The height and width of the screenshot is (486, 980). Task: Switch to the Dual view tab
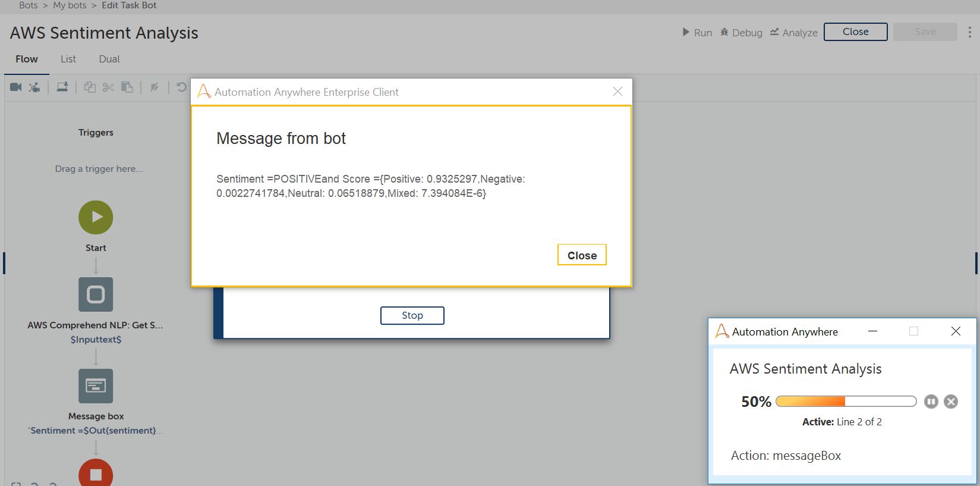pos(109,59)
